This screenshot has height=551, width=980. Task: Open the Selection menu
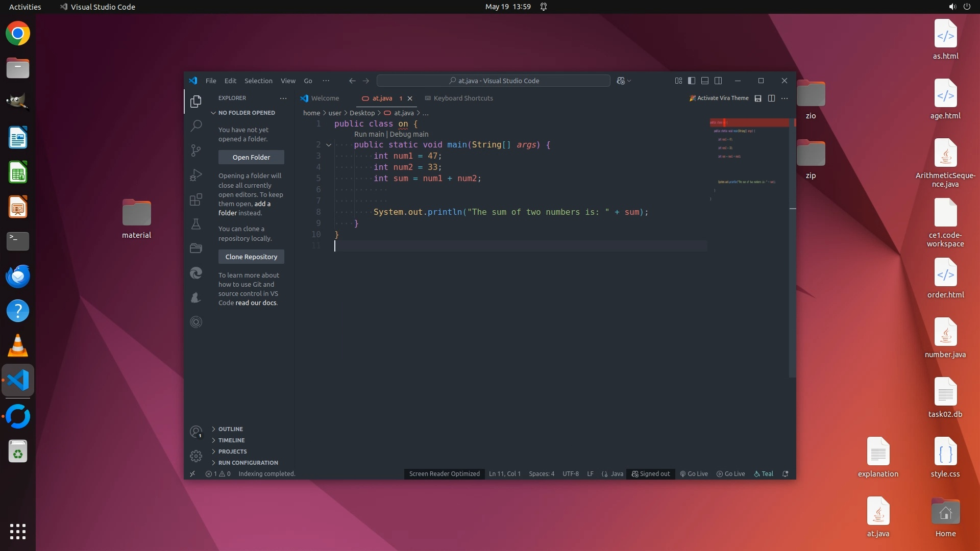(258, 81)
